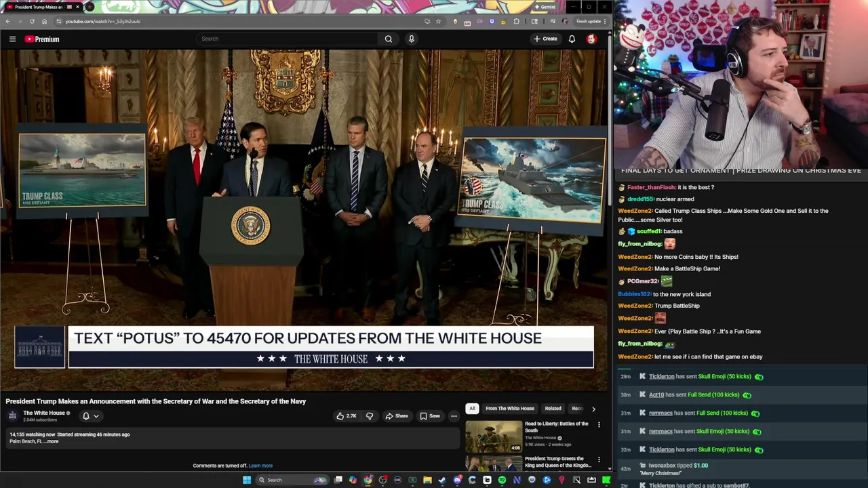Save the video to a playlist
This screenshot has width=868, height=488.
[430, 416]
